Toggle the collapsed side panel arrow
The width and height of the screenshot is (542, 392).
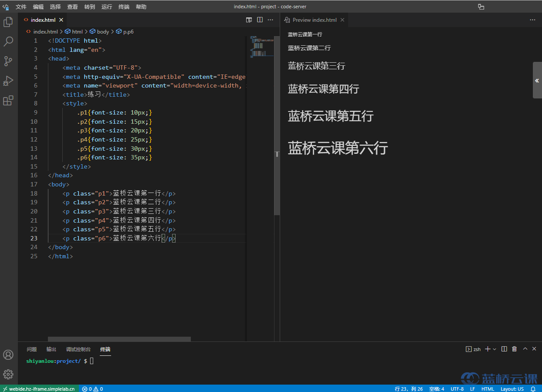pyautogui.click(x=537, y=81)
